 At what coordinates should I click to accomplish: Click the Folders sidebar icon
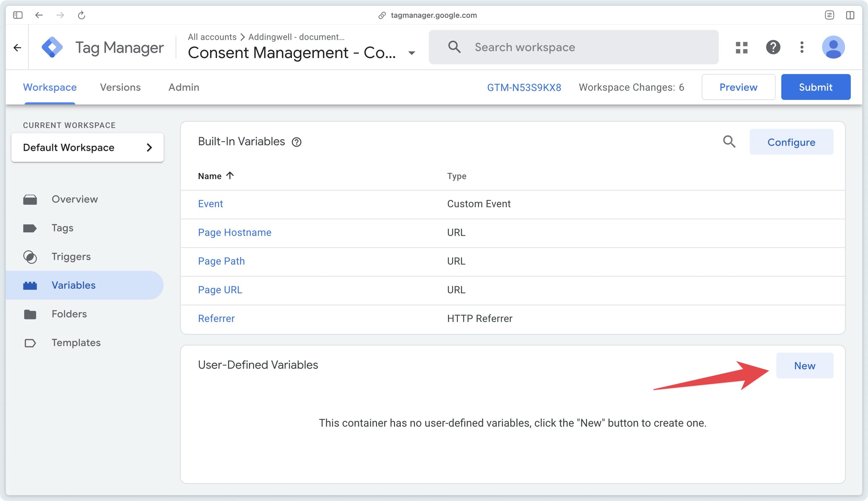click(30, 314)
